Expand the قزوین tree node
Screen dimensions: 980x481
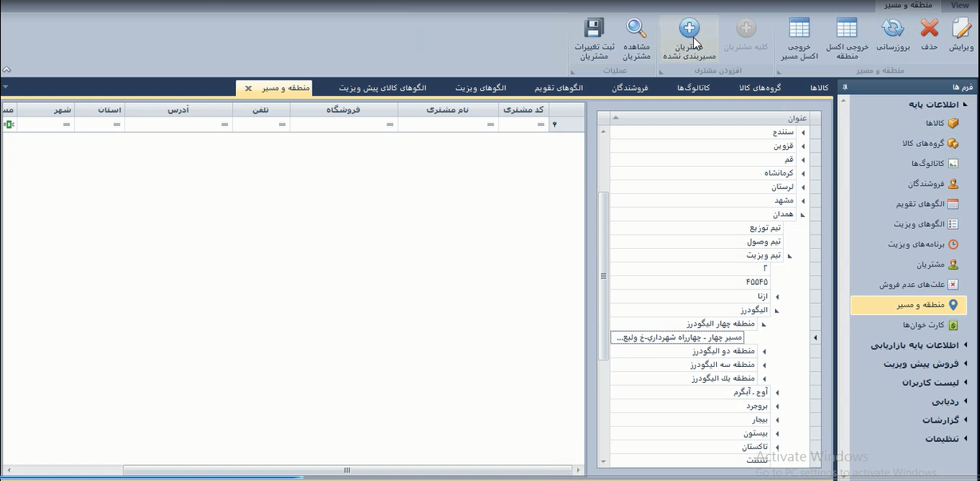[x=803, y=147]
